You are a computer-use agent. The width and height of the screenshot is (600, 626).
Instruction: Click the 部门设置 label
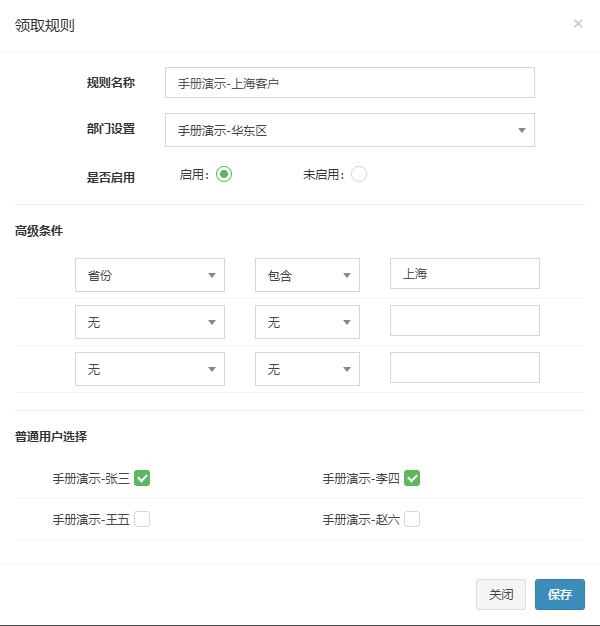point(111,129)
